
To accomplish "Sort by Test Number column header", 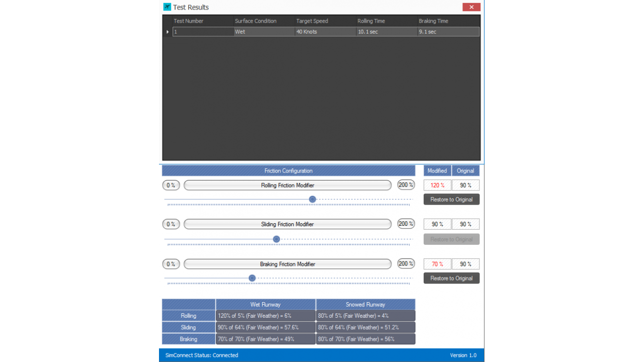I will [189, 21].
